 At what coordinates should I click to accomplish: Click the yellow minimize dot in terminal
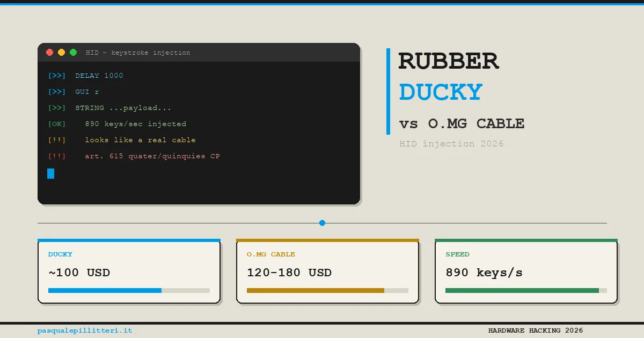point(62,53)
